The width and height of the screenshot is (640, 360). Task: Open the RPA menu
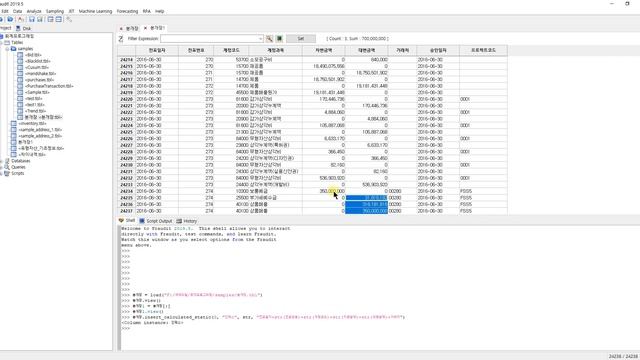click(147, 11)
